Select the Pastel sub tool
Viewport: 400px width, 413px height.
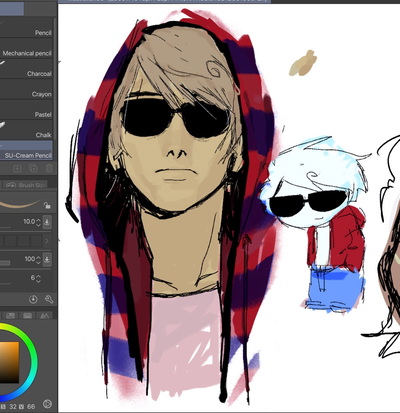click(x=26, y=110)
